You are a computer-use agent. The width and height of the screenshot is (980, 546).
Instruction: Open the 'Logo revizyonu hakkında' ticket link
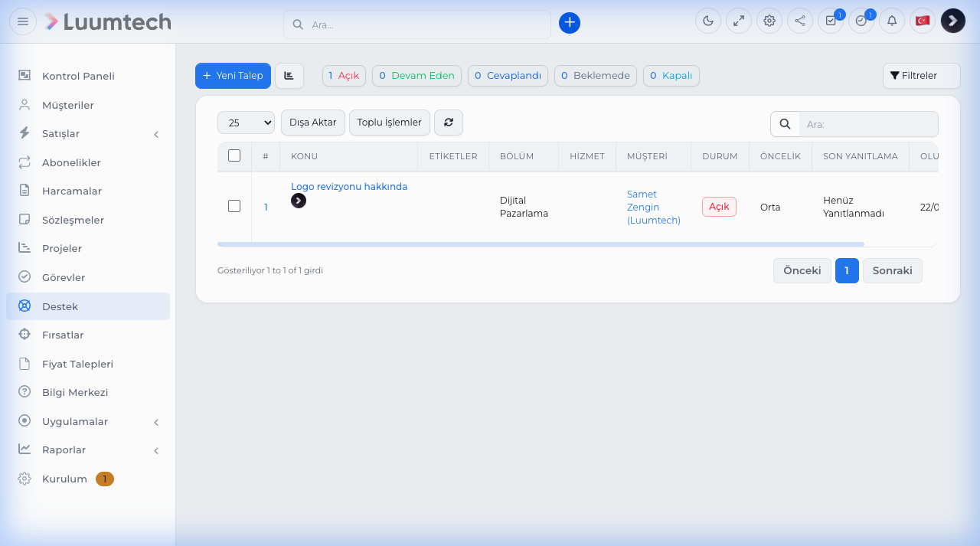click(x=349, y=186)
